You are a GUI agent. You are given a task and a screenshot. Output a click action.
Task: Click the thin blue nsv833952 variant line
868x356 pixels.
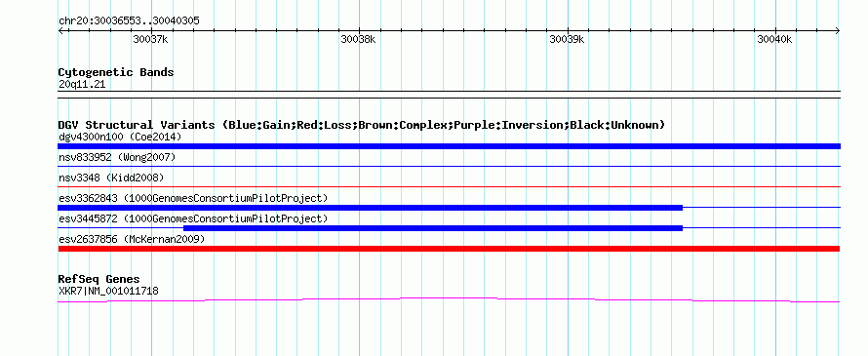[449, 166]
